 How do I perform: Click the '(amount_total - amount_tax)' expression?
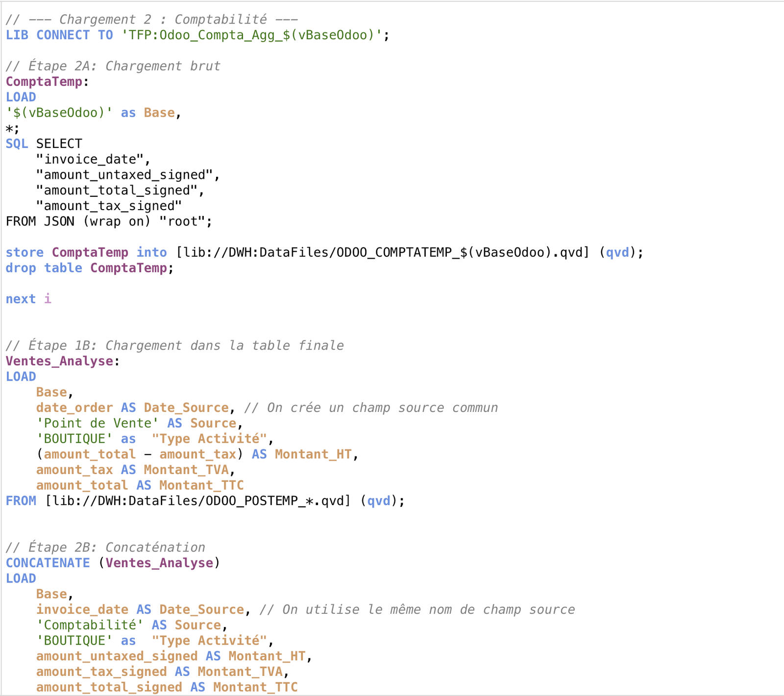[140, 454]
